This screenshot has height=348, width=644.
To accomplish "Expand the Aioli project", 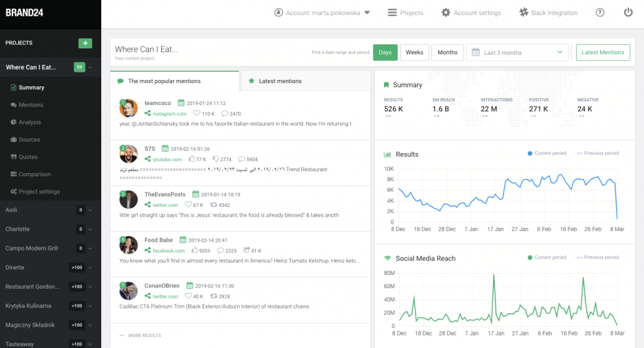I will tap(90, 210).
